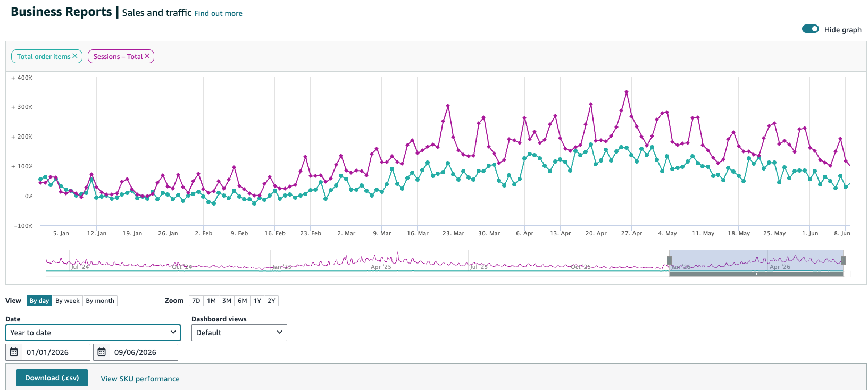Click the Download (.csv) button
The height and width of the screenshot is (390, 868).
[x=52, y=378]
